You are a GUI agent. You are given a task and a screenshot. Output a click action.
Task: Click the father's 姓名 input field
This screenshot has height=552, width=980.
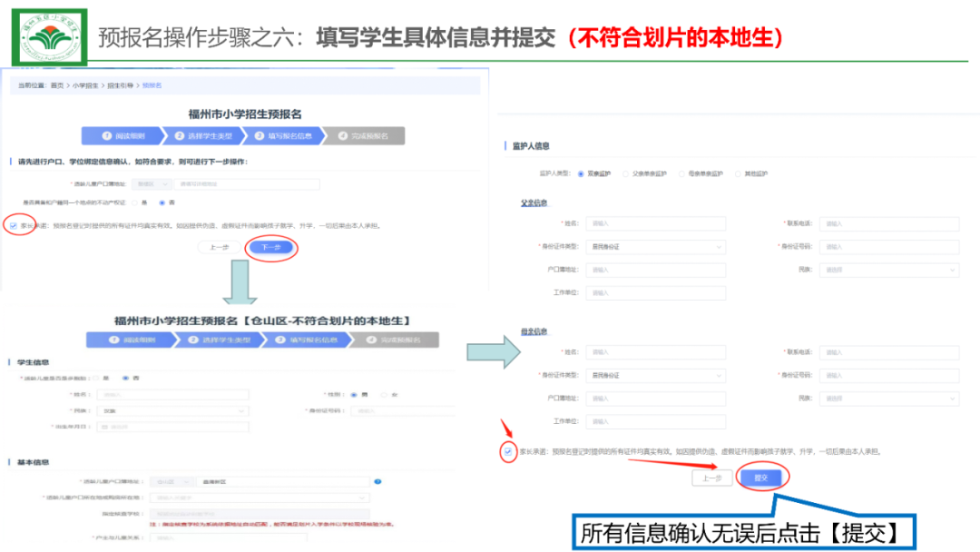click(655, 223)
